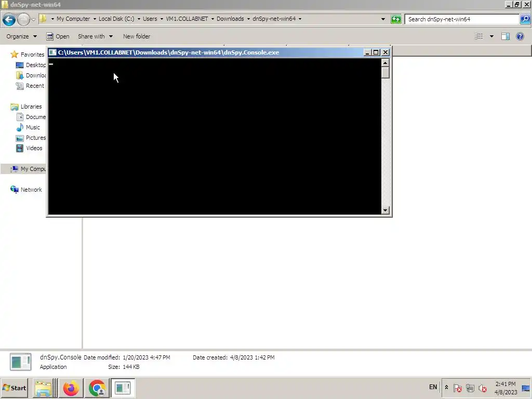Minimize the dnSpy.Console.exe window
Screen dimensions: 532x399
(367, 52)
